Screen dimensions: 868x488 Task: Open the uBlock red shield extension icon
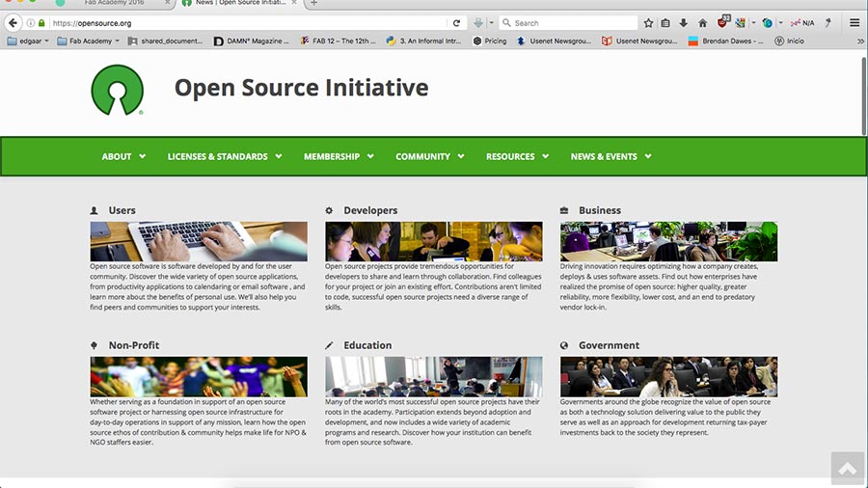coord(723,22)
